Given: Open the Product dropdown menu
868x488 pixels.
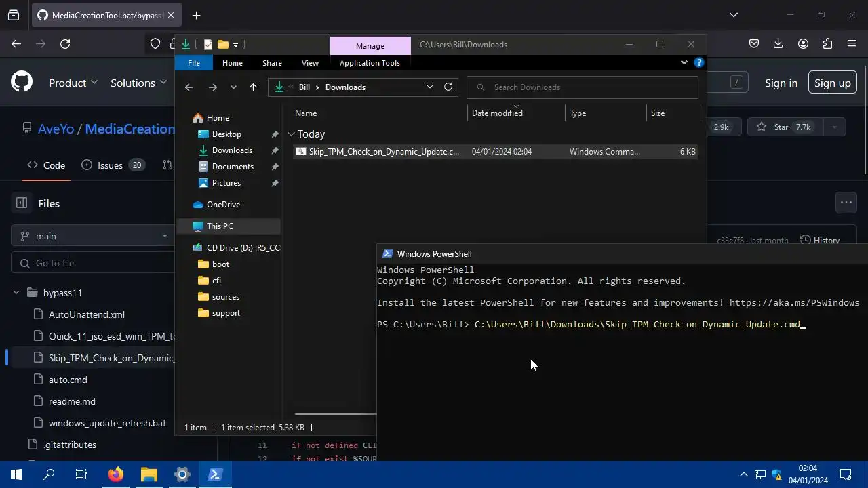Looking at the screenshot, I should tap(73, 83).
